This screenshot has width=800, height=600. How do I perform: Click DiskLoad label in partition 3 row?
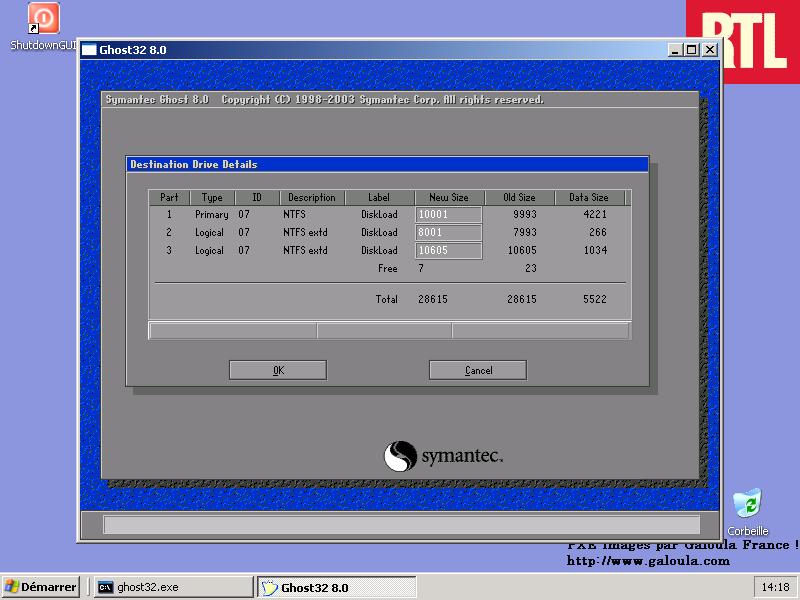(379, 251)
